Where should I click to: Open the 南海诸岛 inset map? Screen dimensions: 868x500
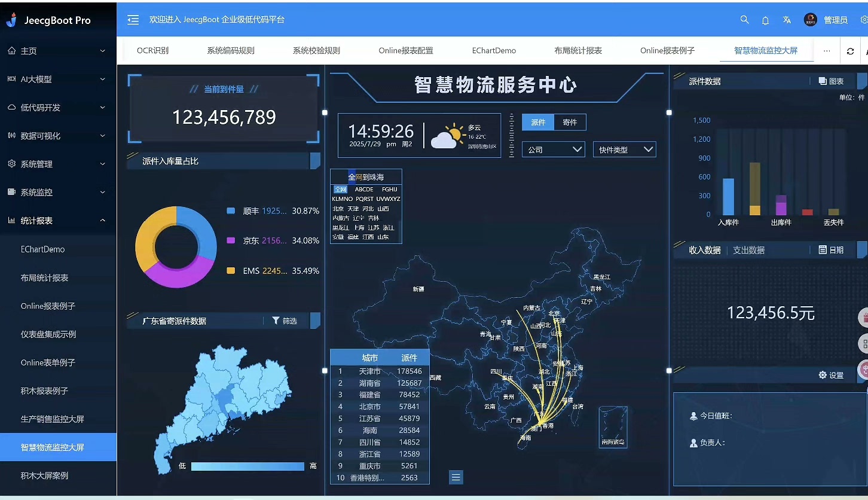point(613,427)
